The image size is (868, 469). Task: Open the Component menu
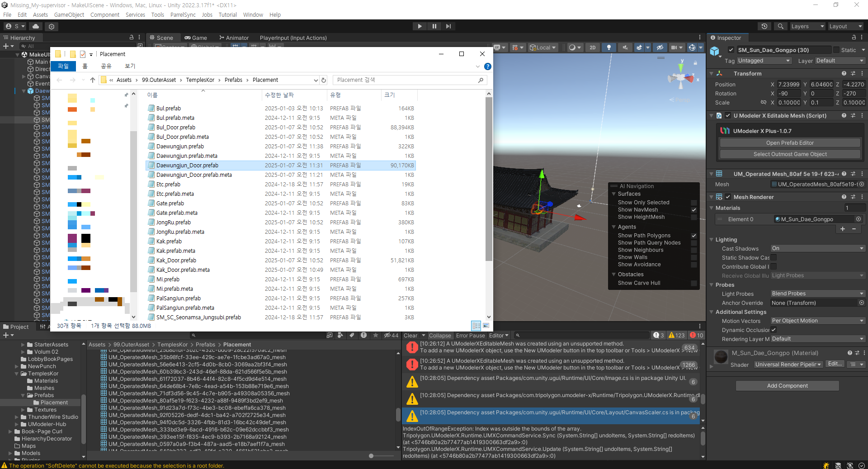click(105, 14)
